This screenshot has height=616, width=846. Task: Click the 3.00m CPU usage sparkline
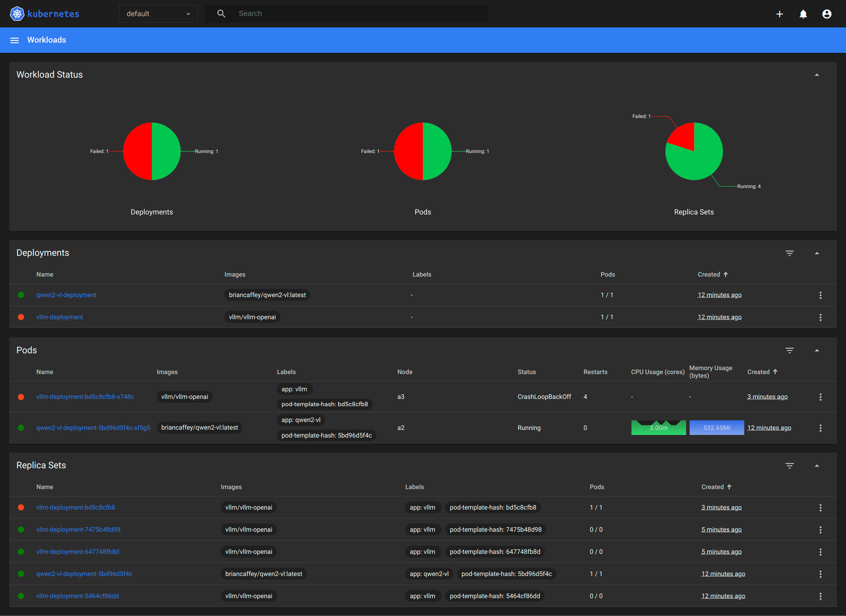[658, 428]
